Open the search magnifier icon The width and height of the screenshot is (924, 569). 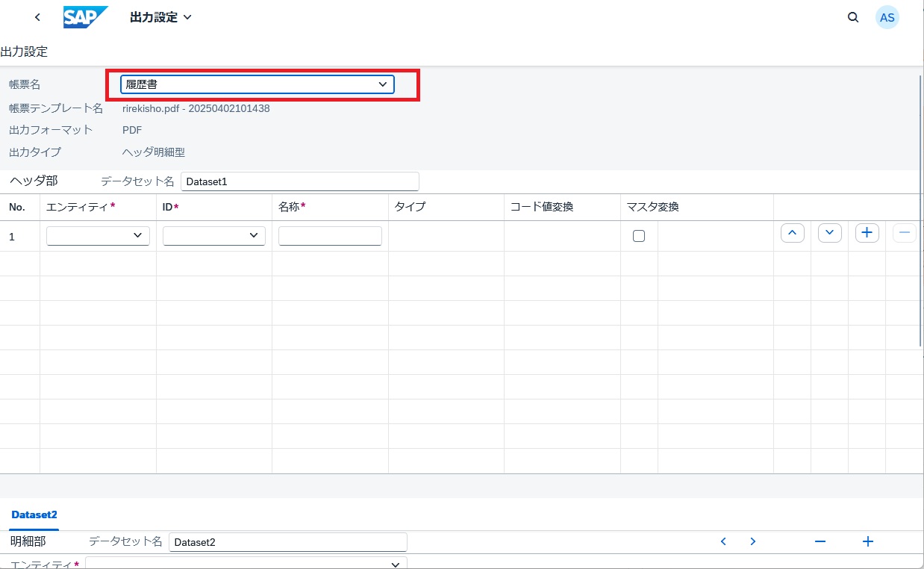[x=853, y=17]
